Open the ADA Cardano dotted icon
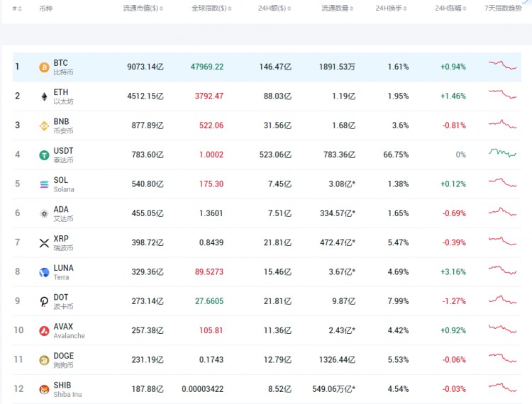The image size is (532, 404). (x=44, y=214)
